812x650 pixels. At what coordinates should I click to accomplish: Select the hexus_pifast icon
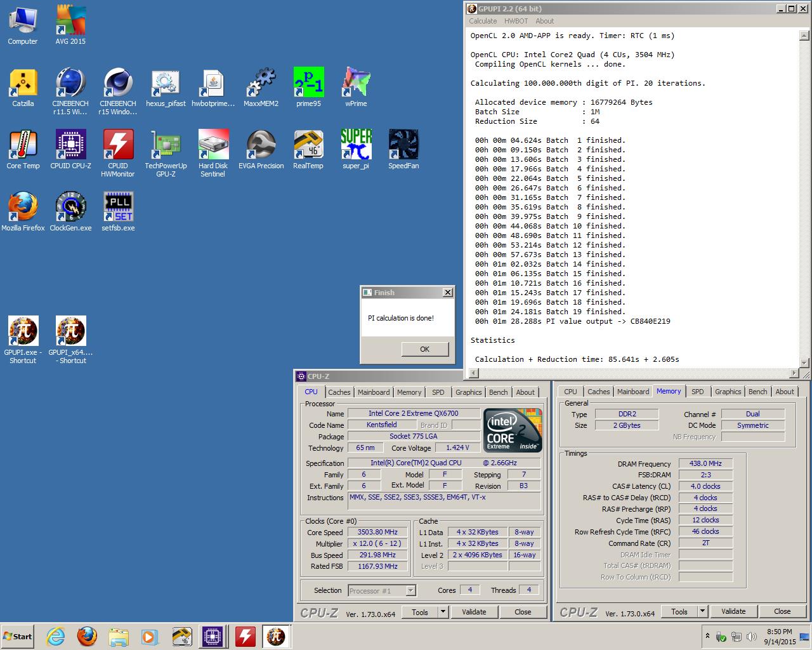point(166,88)
